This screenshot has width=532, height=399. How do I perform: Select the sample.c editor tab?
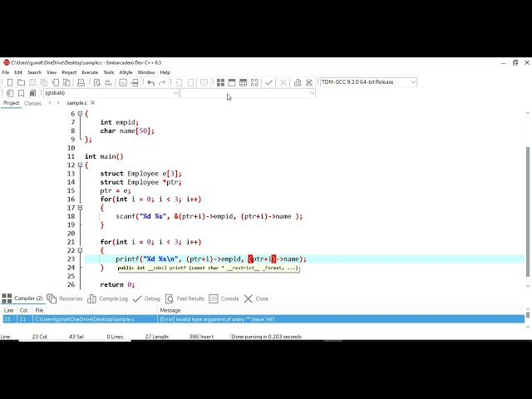77,103
